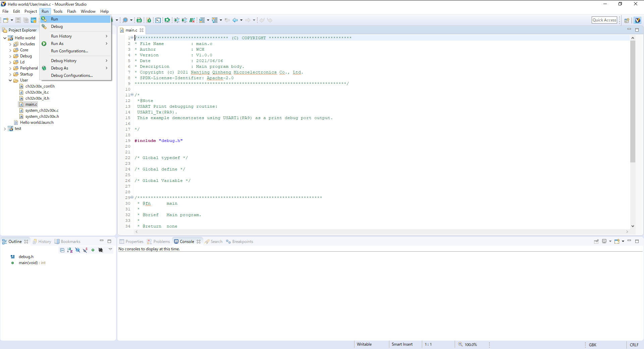Click the Last Edit Location icon
The width and height of the screenshot is (644, 349).
click(227, 20)
